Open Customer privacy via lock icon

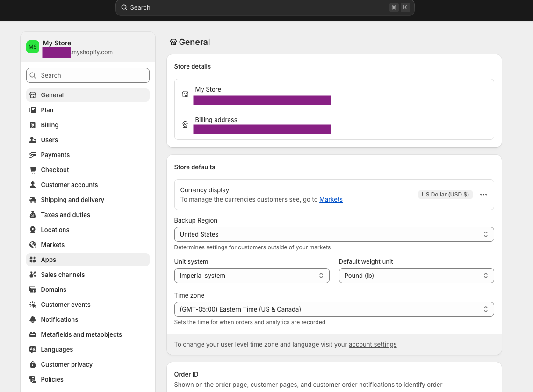pyautogui.click(x=33, y=364)
